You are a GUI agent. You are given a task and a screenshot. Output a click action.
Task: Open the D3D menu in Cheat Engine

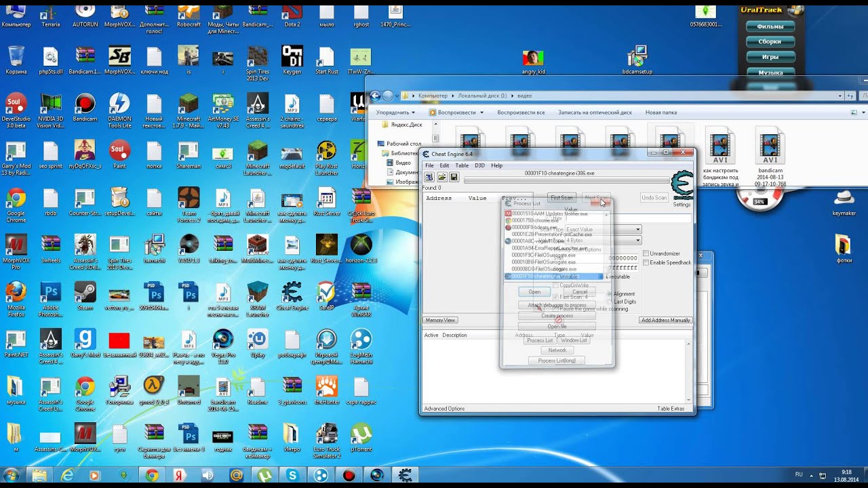point(479,165)
